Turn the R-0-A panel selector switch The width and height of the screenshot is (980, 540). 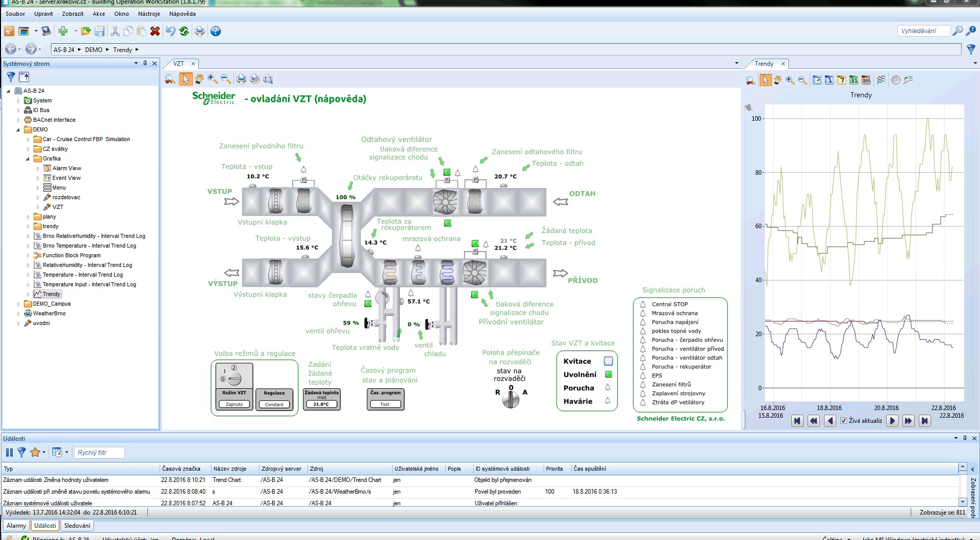[510, 398]
